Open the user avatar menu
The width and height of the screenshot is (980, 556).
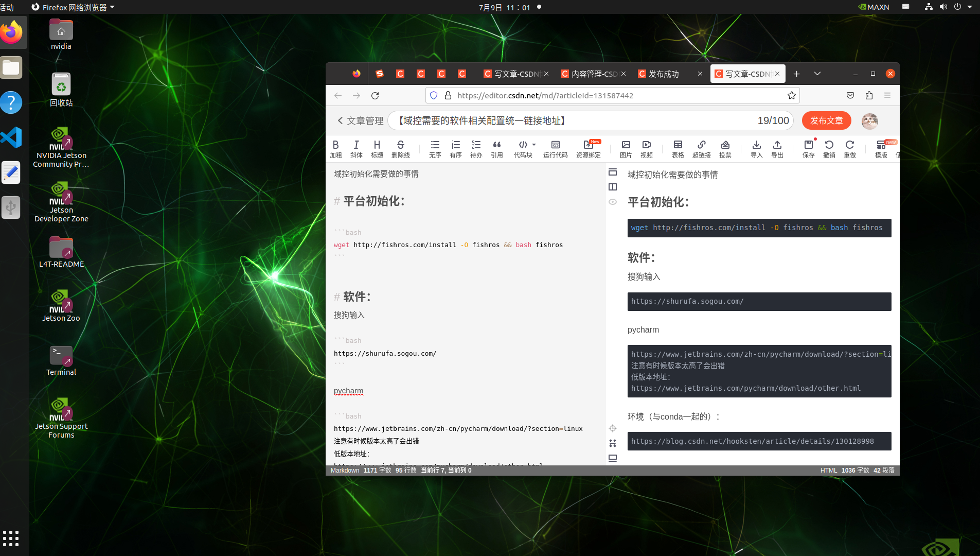tap(870, 121)
